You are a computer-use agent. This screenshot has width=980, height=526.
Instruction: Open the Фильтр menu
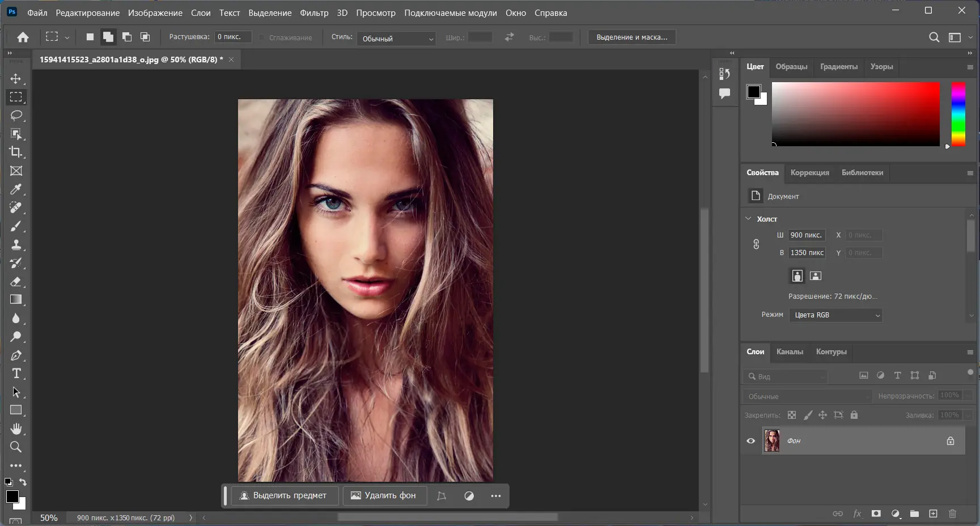click(314, 12)
